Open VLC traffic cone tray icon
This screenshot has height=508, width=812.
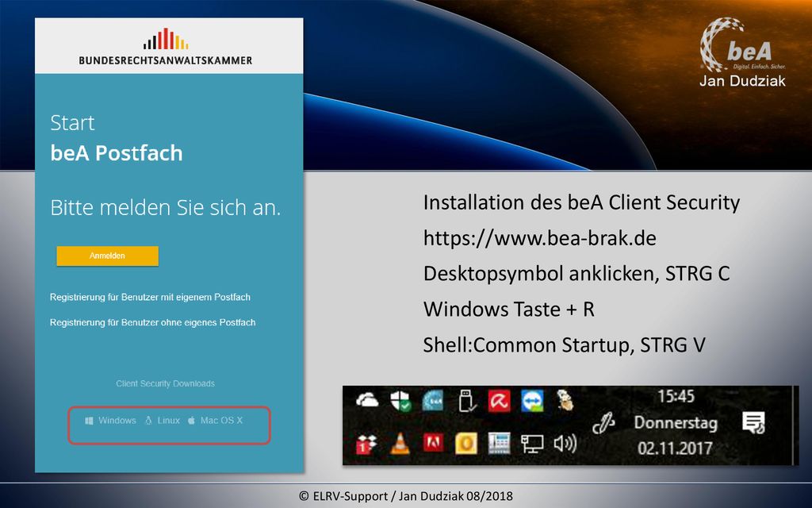pyautogui.click(x=400, y=444)
